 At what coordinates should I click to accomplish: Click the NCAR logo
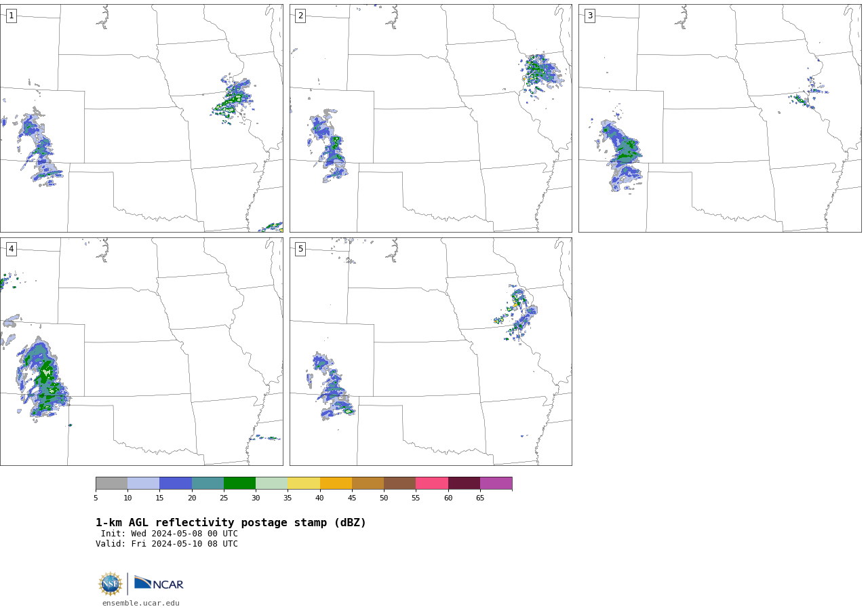click(x=159, y=583)
